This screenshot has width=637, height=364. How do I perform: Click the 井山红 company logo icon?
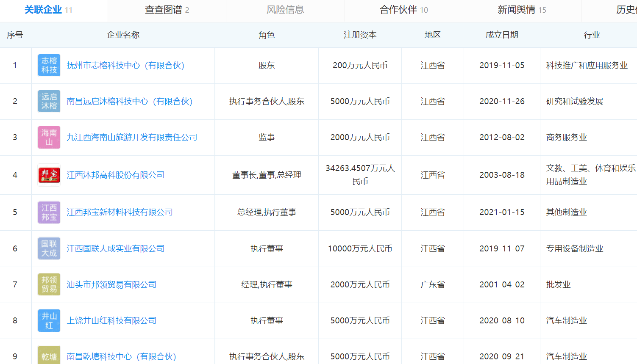(49, 320)
